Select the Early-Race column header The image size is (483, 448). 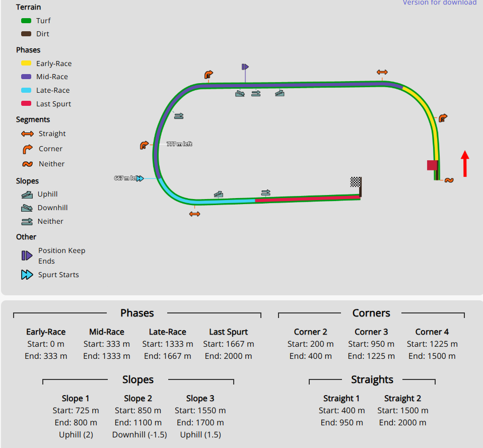pos(46,332)
